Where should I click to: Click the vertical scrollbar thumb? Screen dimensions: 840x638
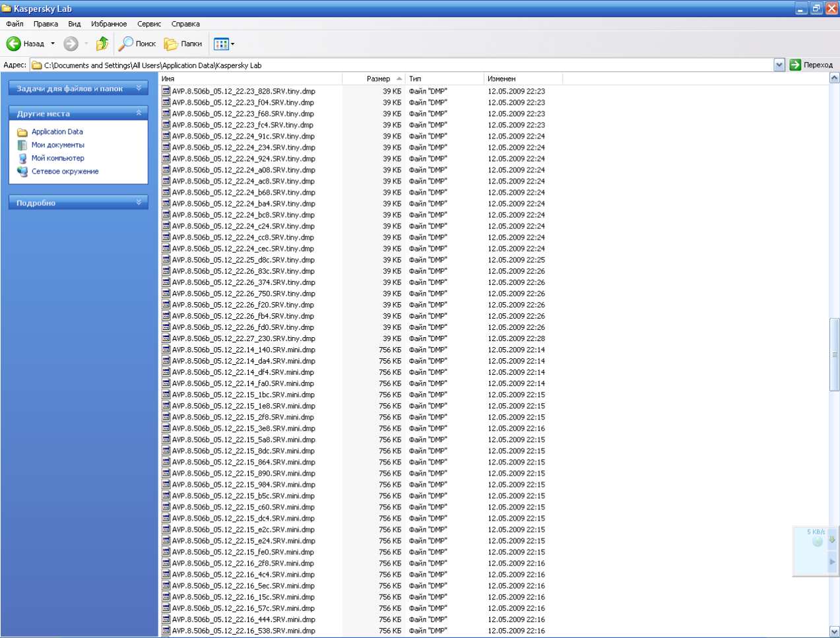[x=834, y=354]
